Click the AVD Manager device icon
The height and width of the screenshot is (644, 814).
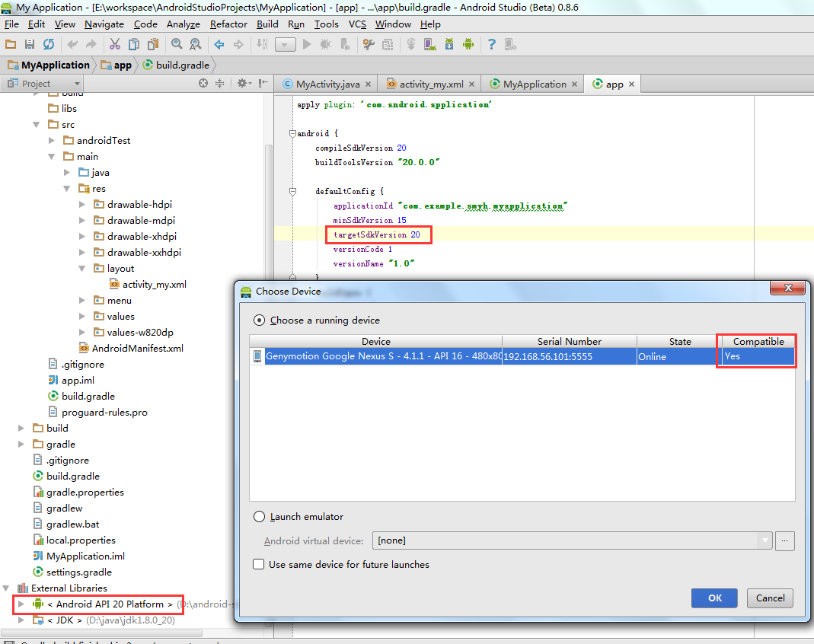pyautogui.click(x=429, y=45)
